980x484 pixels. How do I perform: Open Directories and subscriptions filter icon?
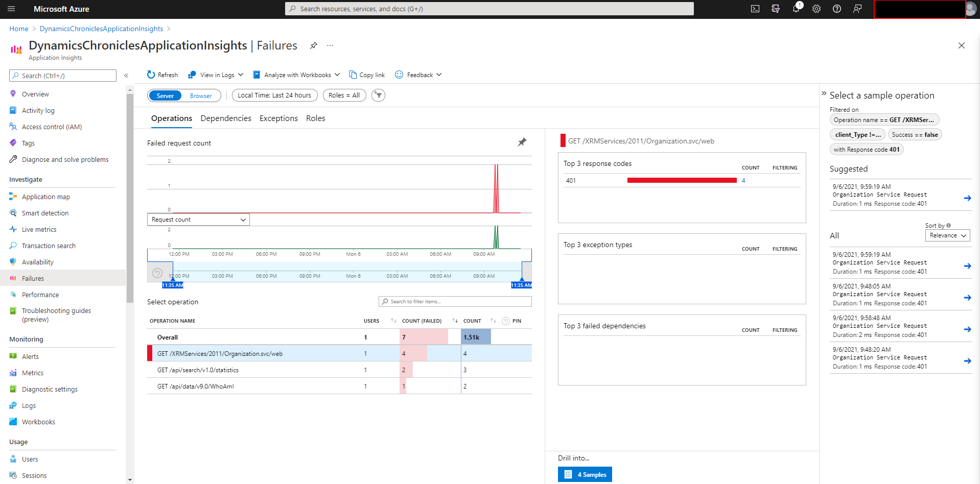point(776,9)
